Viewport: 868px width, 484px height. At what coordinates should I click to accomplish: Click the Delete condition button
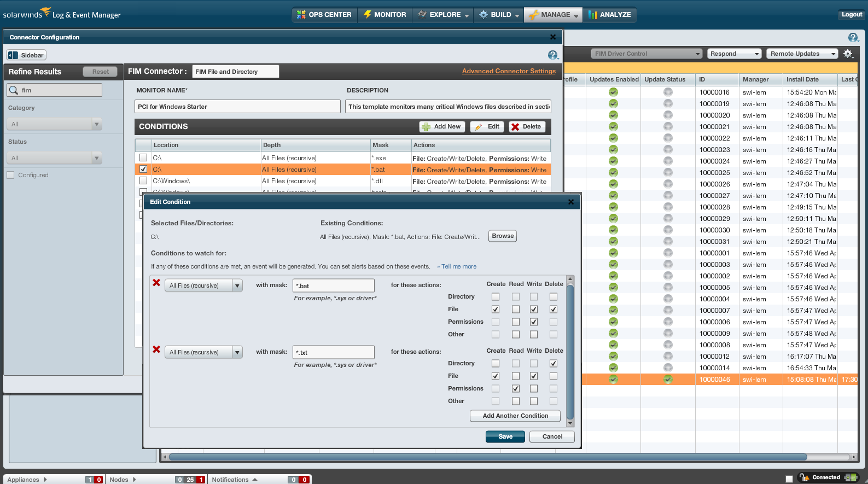pyautogui.click(x=527, y=126)
